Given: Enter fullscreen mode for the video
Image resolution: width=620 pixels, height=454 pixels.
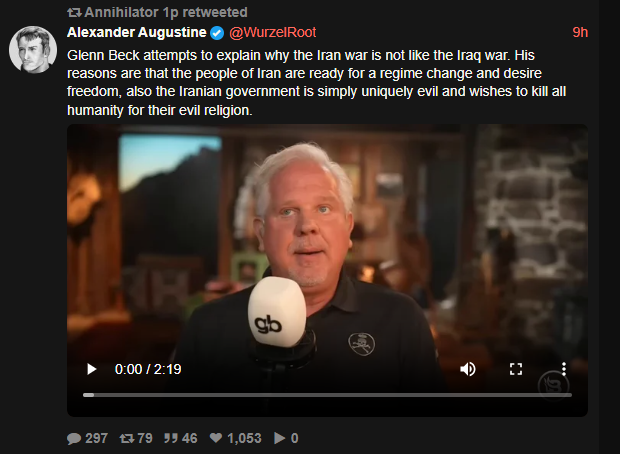Looking at the screenshot, I should point(516,369).
